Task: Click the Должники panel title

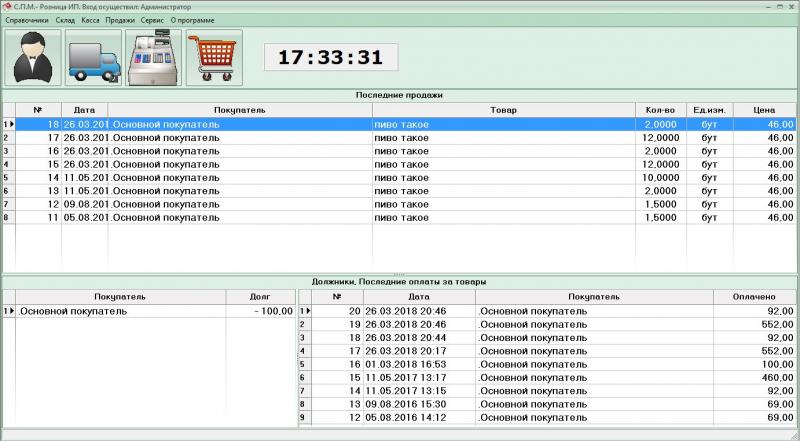Action: coord(399,282)
